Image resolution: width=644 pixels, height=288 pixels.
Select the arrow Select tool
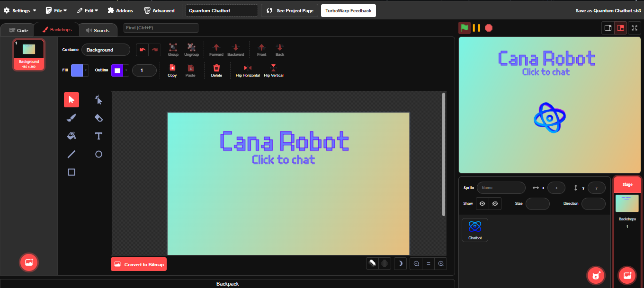point(72,100)
